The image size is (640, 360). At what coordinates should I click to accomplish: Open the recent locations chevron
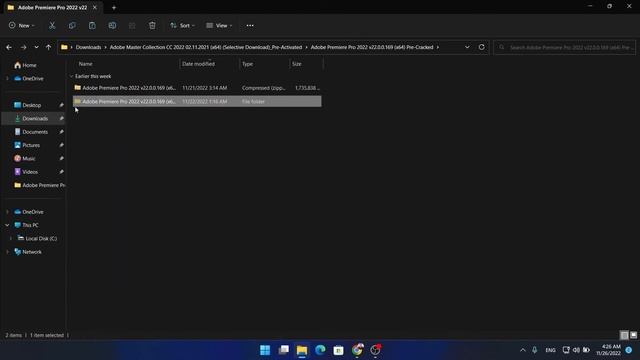pyautogui.click(x=36, y=47)
